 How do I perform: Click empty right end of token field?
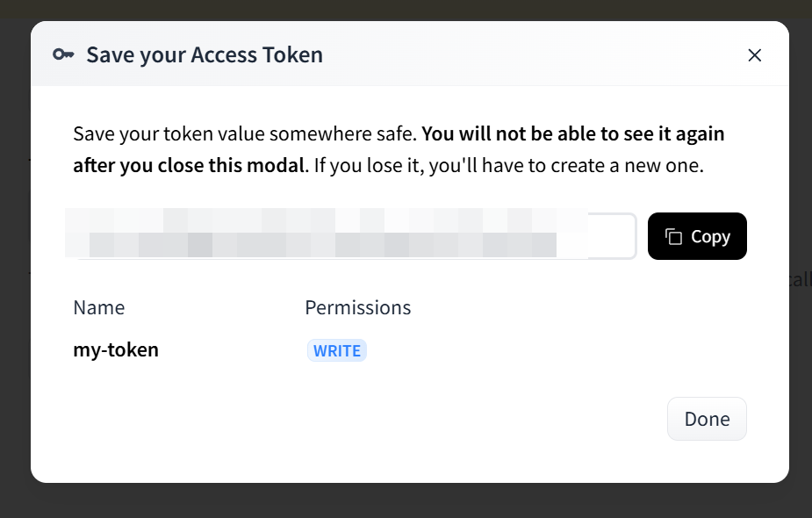pos(614,236)
